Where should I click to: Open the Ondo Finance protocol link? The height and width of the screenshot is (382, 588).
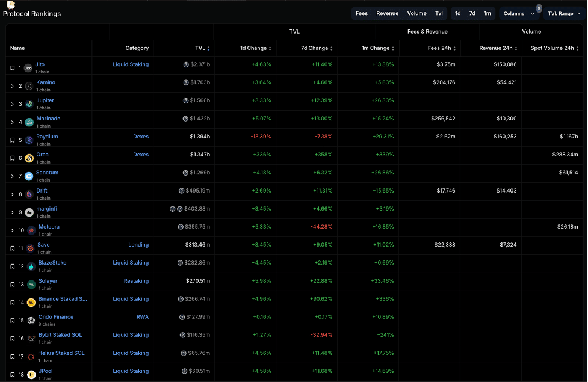pos(56,317)
